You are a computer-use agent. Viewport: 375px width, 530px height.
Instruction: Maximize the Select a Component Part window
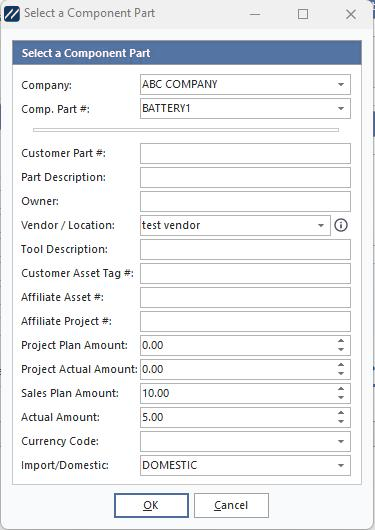click(303, 14)
